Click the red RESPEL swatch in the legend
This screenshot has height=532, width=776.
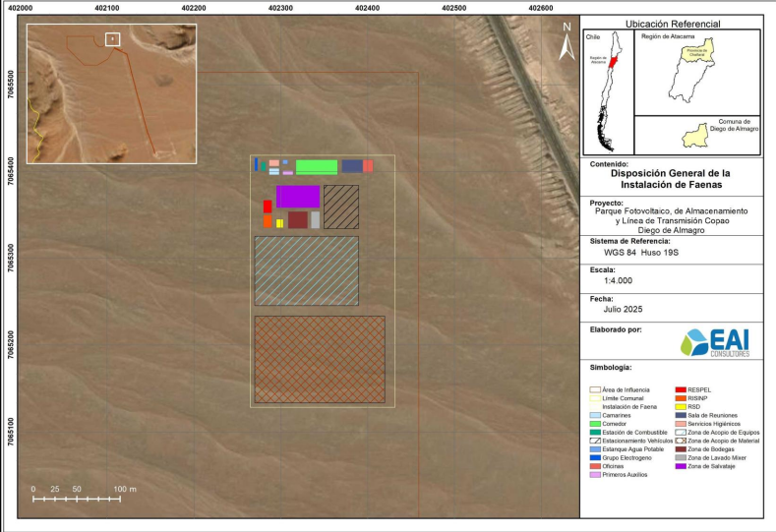pos(680,390)
